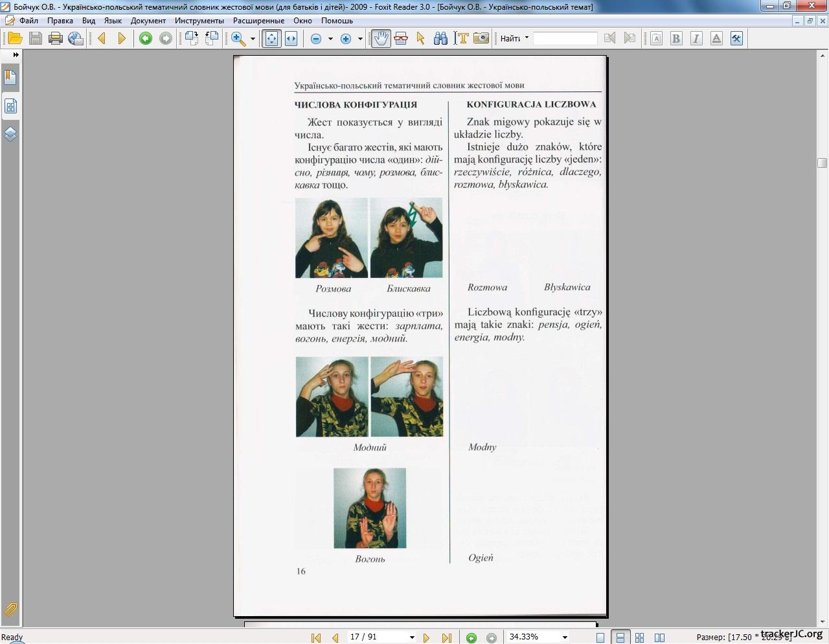This screenshot has width=829, height=644.
Task: Open the Layers panel in the sidebar
Action: click(10, 134)
